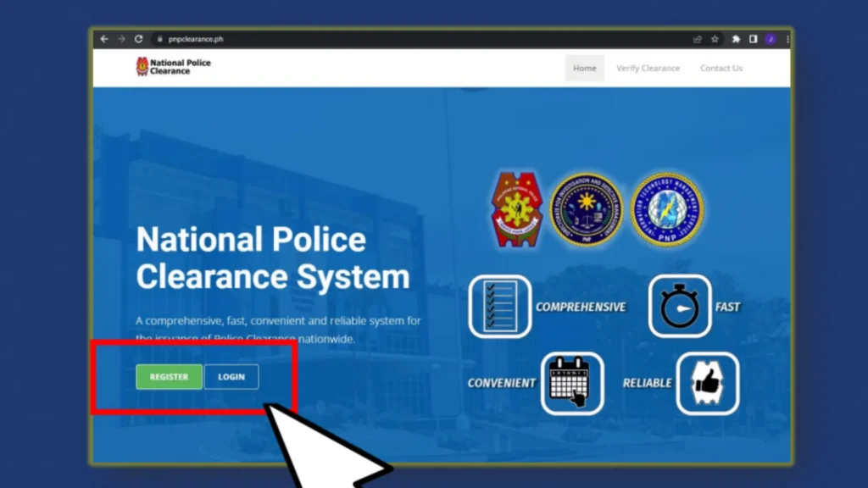Select the Convenient calendar icon
This screenshot has width=868, height=488.
pyautogui.click(x=571, y=383)
